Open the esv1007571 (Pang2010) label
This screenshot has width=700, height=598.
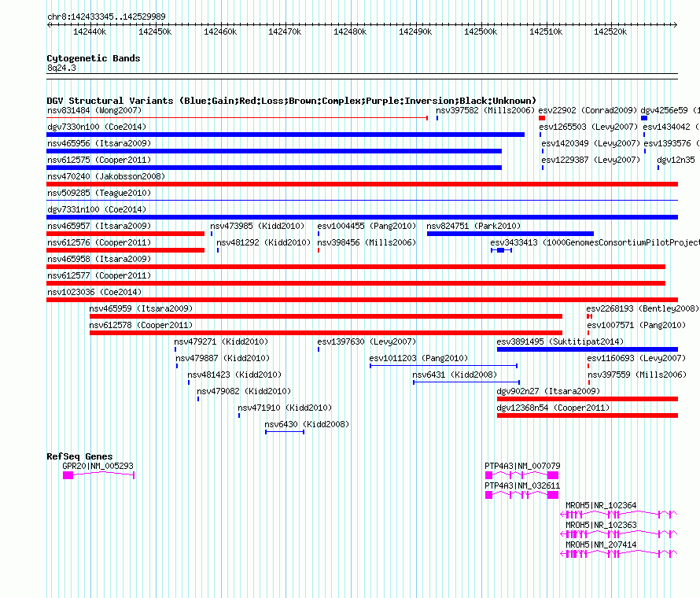click(x=636, y=325)
